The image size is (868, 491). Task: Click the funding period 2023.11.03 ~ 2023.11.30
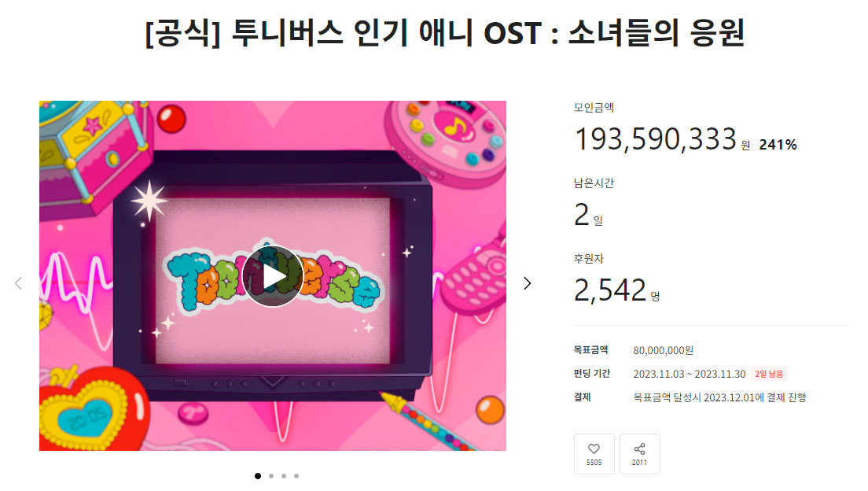[690, 374]
